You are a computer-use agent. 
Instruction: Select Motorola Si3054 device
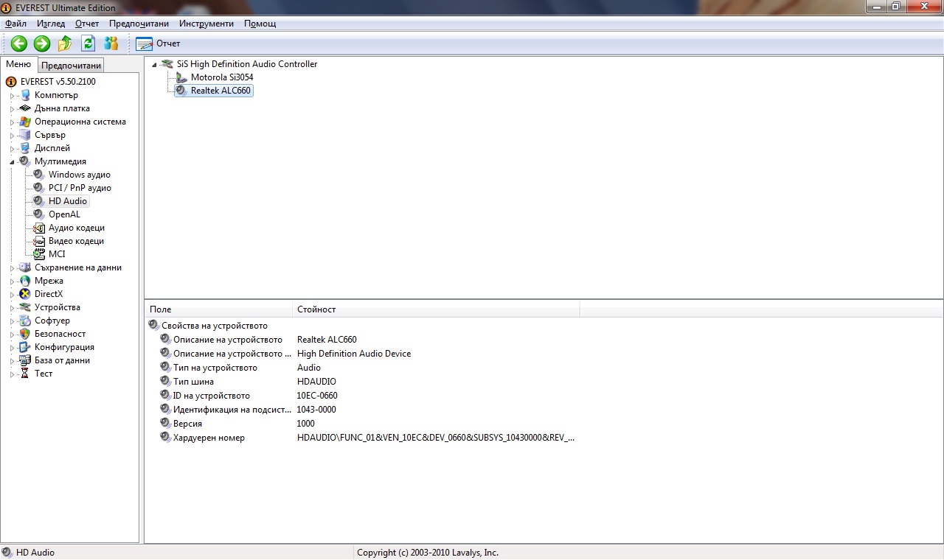[221, 77]
